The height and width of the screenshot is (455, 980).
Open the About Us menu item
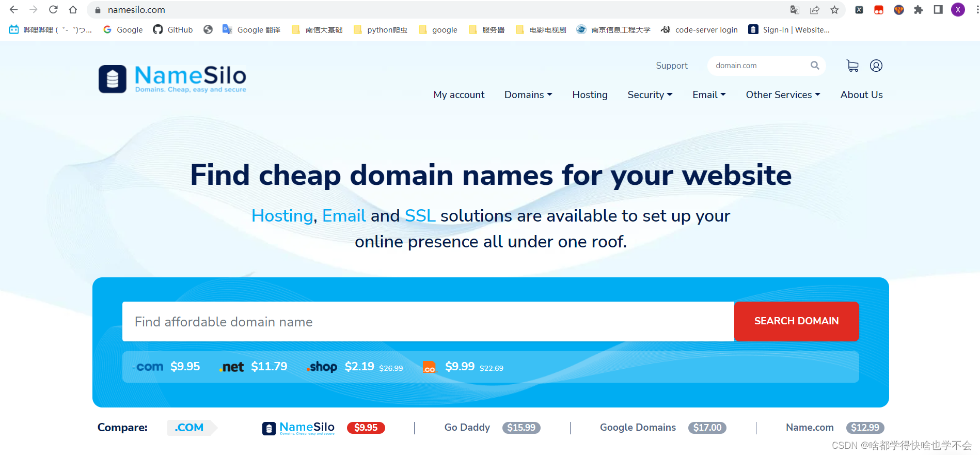click(861, 95)
